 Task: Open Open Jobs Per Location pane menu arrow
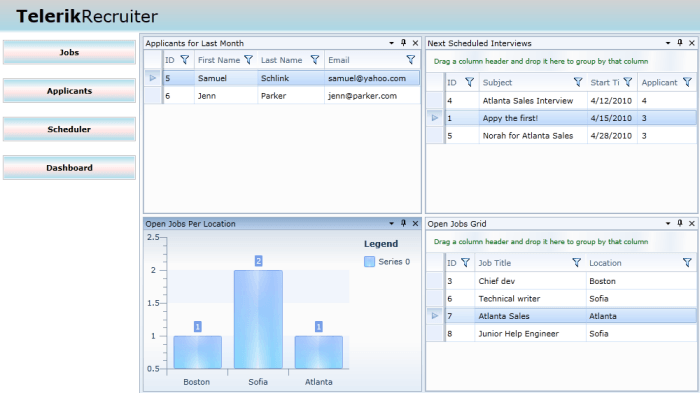392,224
